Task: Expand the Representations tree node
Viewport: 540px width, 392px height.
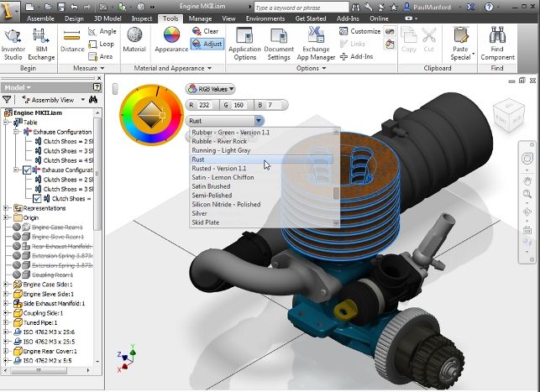Action: [x=7, y=208]
